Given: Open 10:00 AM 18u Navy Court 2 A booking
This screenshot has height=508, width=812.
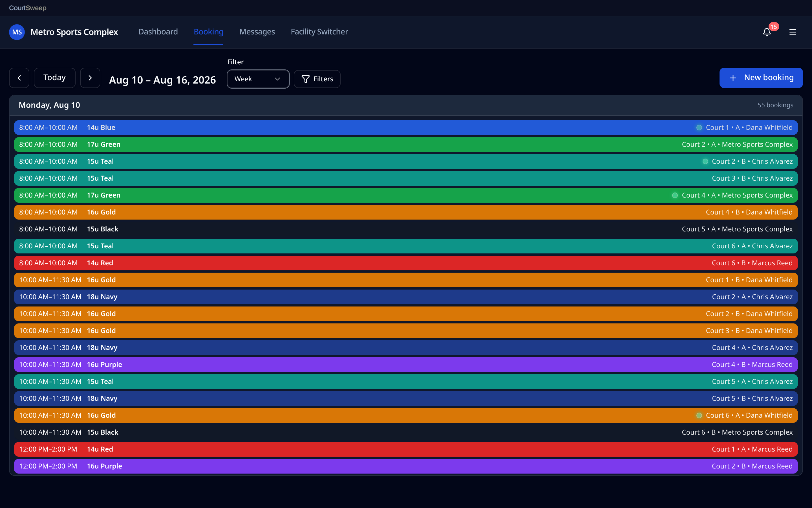Looking at the screenshot, I should click(x=406, y=297).
